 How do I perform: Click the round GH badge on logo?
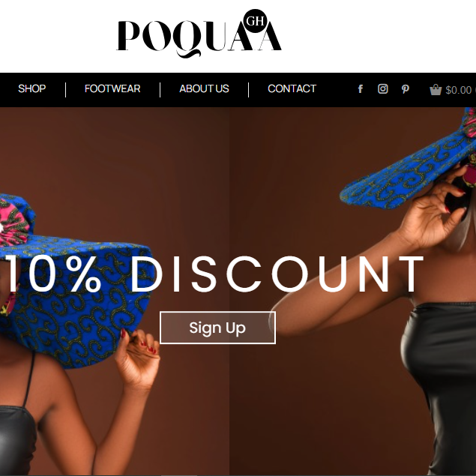(x=255, y=21)
